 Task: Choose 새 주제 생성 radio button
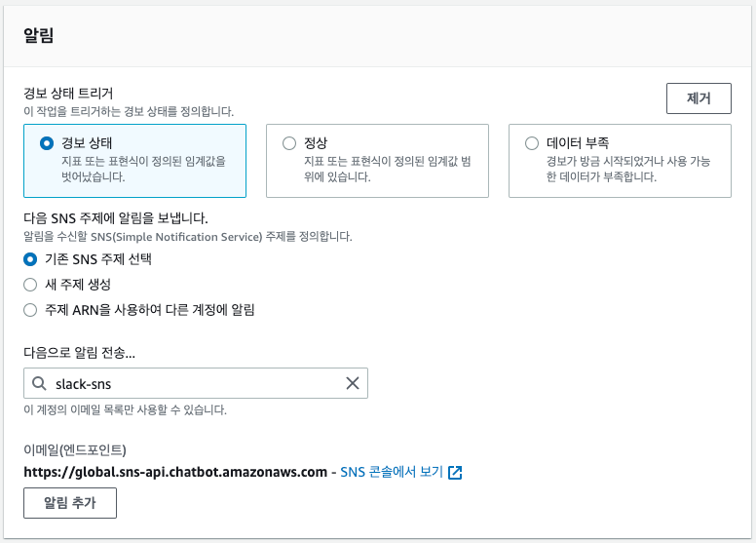[x=30, y=285]
